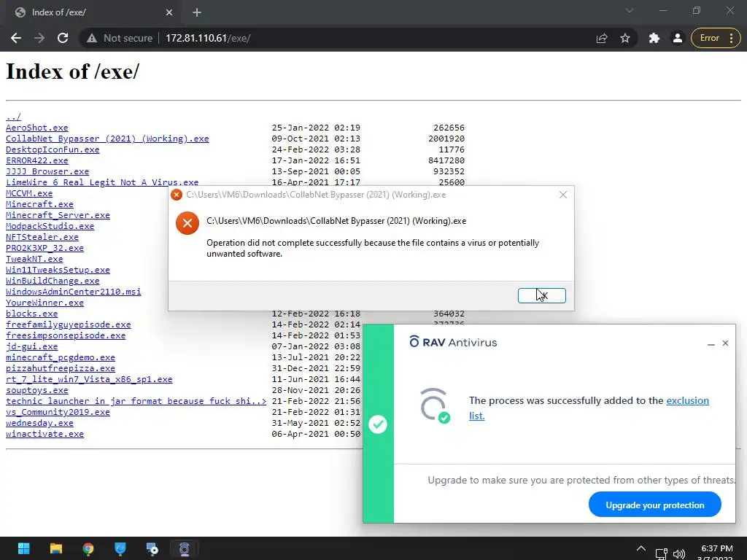The height and width of the screenshot is (560, 747).
Task: Download NFTStealer.exe
Action: click(x=42, y=237)
